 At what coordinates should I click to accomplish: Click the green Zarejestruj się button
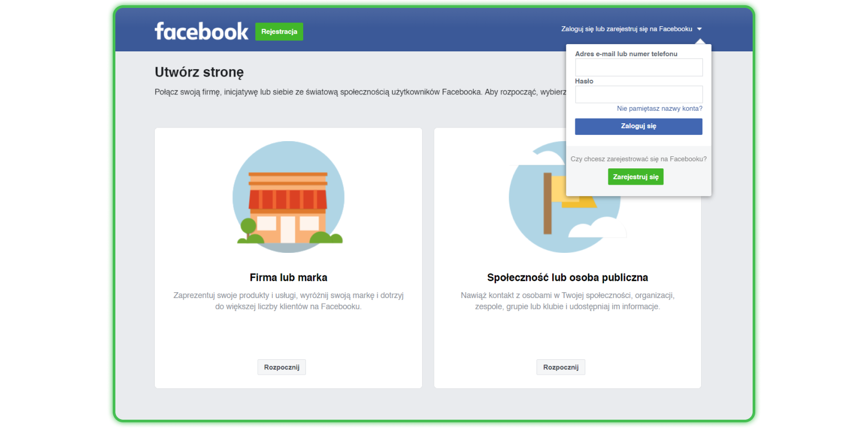pyautogui.click(x=636, y=177)
